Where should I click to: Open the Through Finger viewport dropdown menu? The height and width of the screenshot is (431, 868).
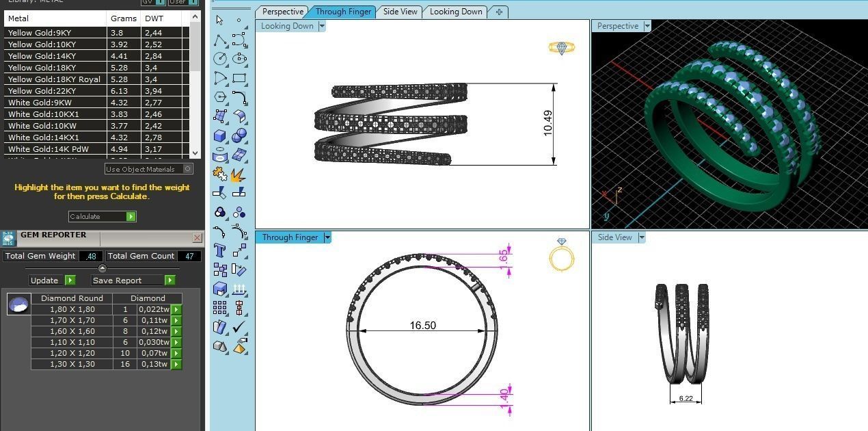click(x=327, y=237)
